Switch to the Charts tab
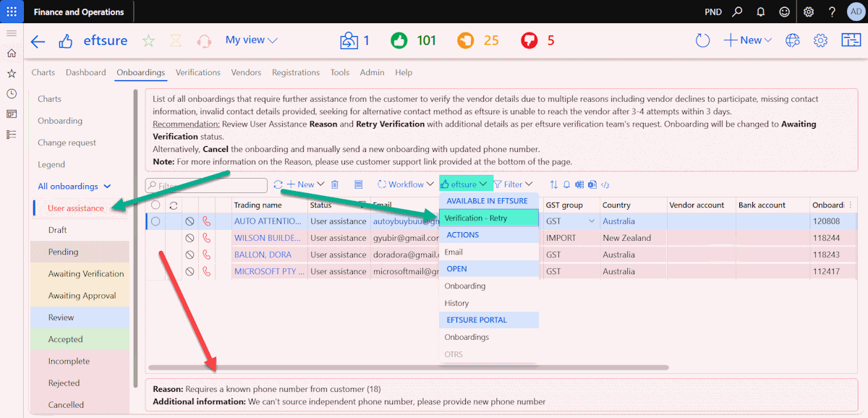The image size is (868, 418). (x=43, y=72)
